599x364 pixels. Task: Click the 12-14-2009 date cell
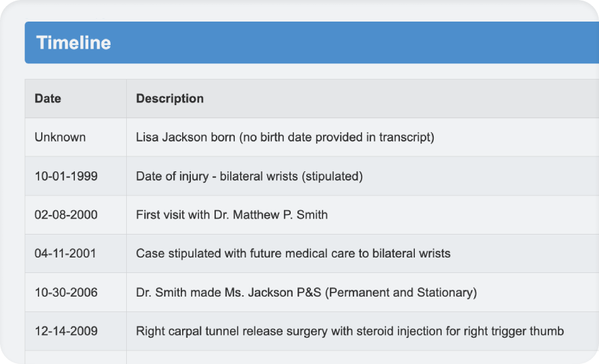[x=66, y=331]
